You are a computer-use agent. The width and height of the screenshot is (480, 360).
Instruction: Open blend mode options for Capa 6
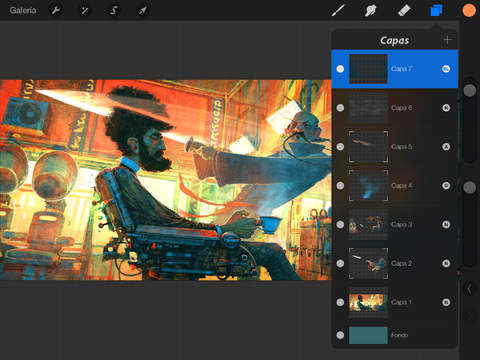[x=446, y=108]
